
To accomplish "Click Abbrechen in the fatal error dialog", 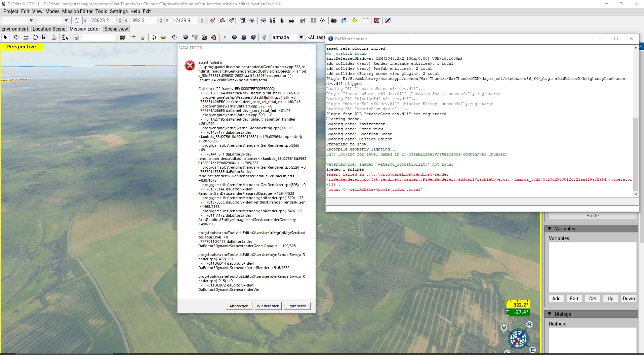I will click(x=239, y=306).
